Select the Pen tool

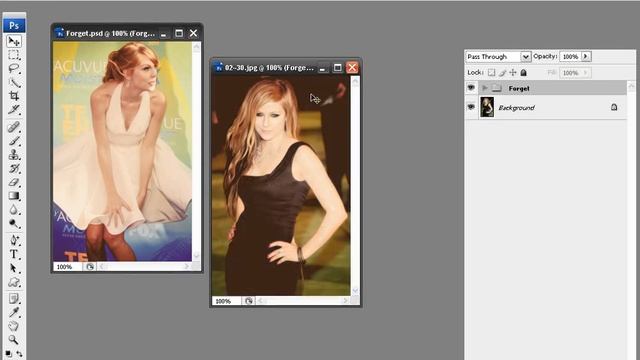(14, 240)
